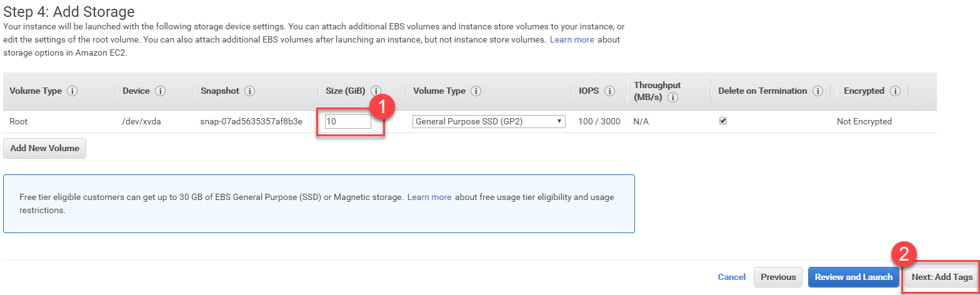Click the Add New Volume button
This screenshot has width=980, height=295.
pos(44,149)
